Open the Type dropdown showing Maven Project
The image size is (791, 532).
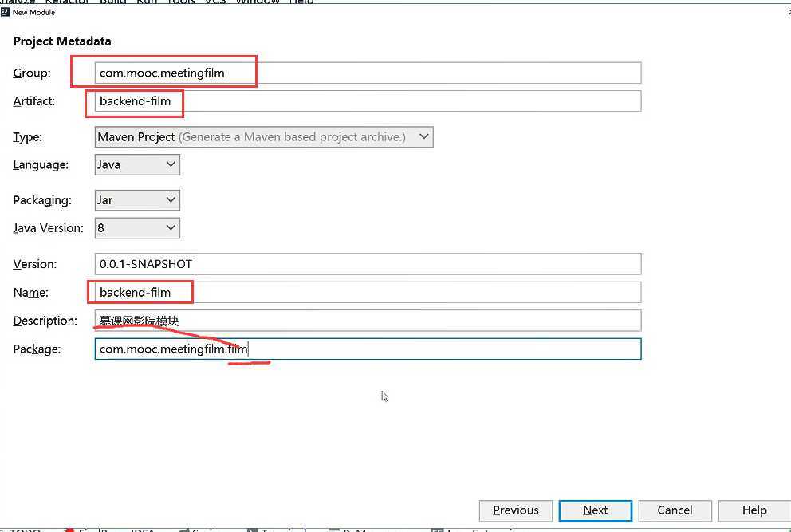(264, 136)
